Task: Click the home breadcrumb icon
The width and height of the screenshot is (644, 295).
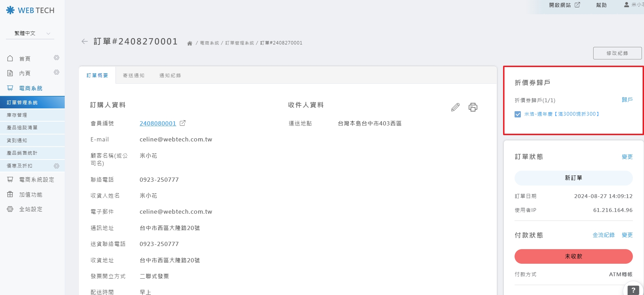Action: coord(190,43)
